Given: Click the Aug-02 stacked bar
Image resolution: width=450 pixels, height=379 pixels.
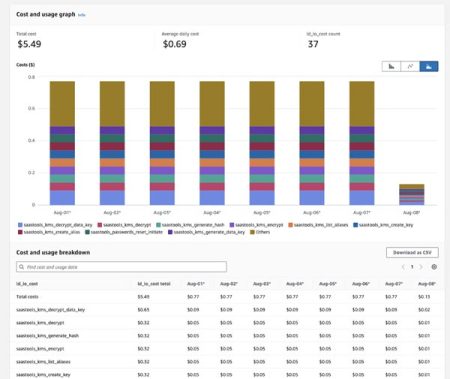Looking at the screenshot, I should click(x=112, y=143).
